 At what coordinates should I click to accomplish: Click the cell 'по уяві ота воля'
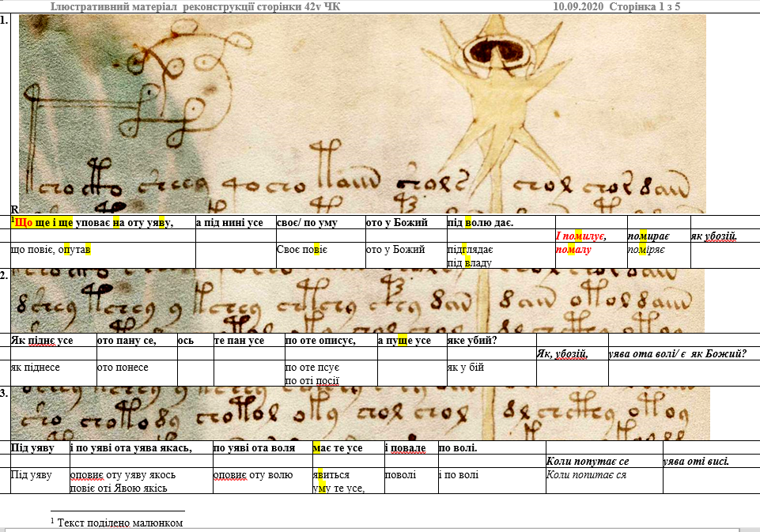coord(263,447)
